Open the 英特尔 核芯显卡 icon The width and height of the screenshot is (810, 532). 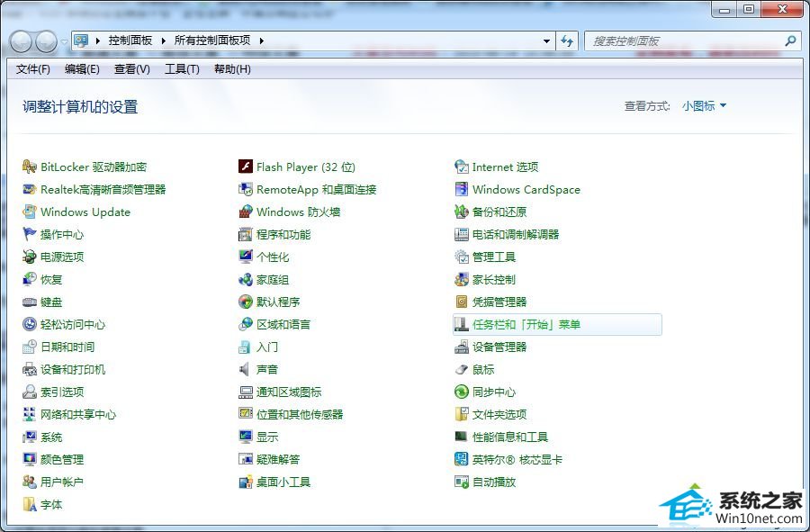click(462, 459)
